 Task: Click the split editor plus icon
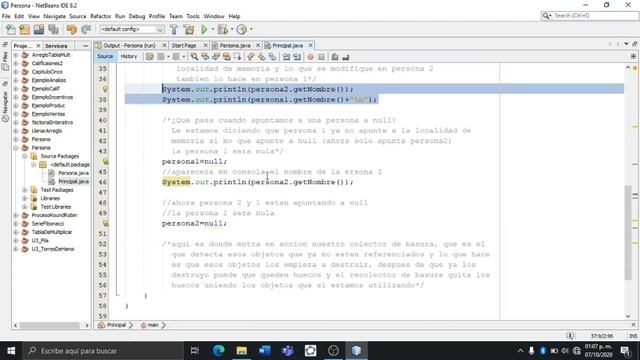coord(633,56)
